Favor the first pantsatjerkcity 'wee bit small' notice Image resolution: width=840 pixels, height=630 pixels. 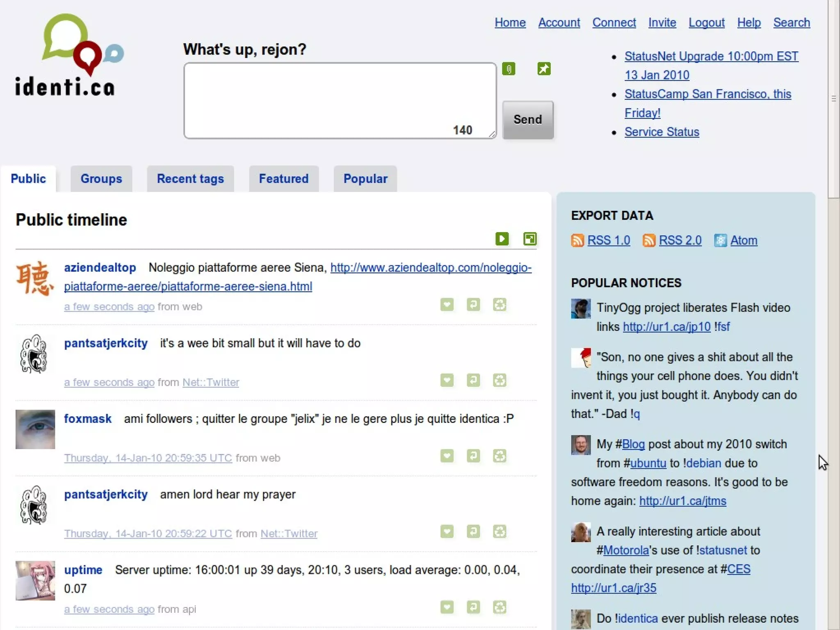[447, 381]
